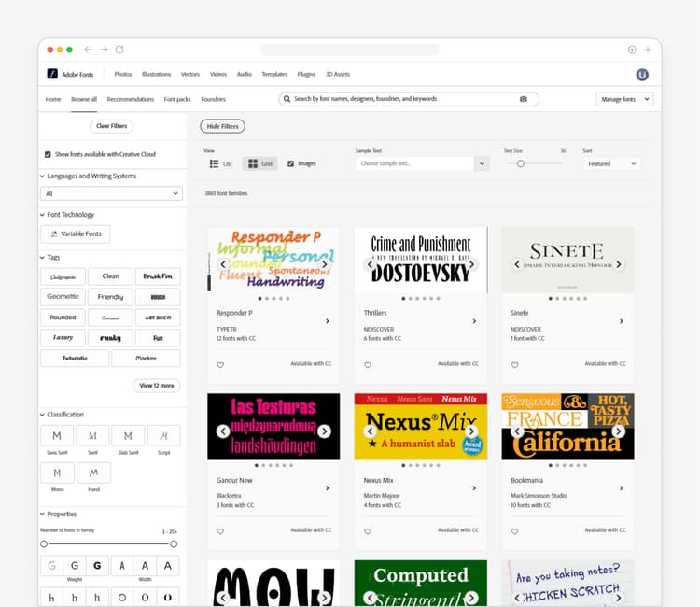Open the Font packs tab
Screen dimensions: 700x607
coord(177,99)
